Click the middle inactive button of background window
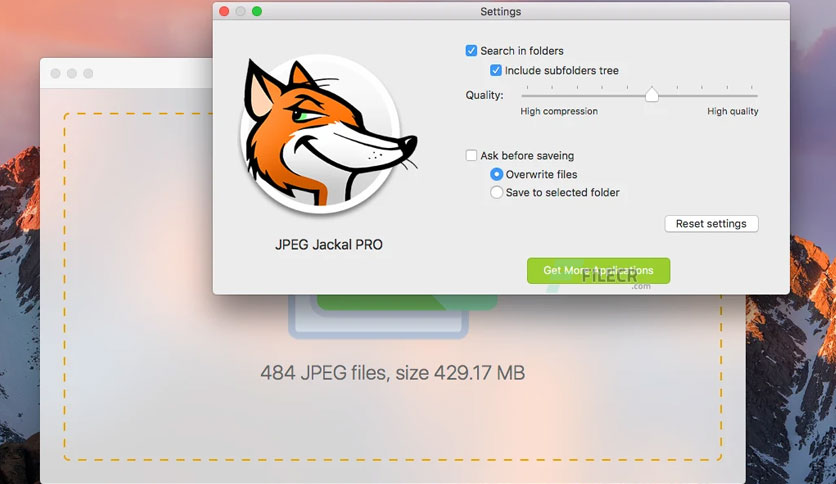836x484 pixels. click(x=72, y=73)
